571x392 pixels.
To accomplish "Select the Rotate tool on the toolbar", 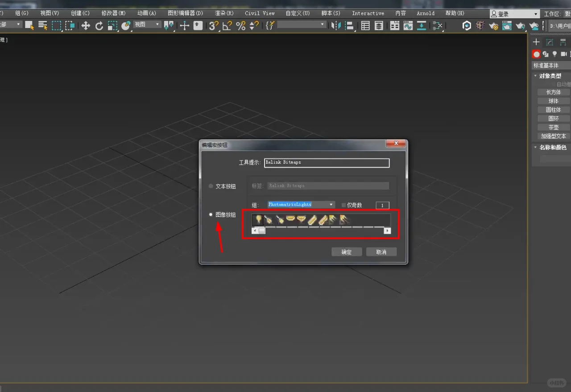I will pos(99,25).
